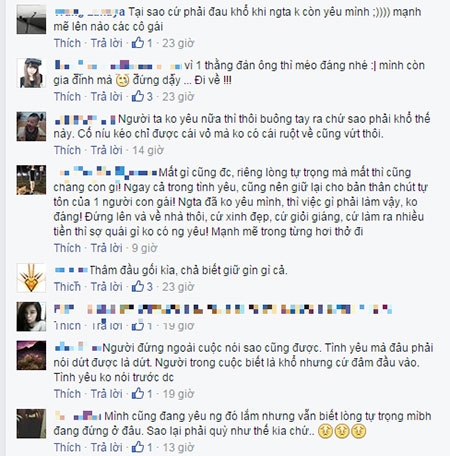
Task: Click Trả lời under first comment
Action: (x=107, y=43)
